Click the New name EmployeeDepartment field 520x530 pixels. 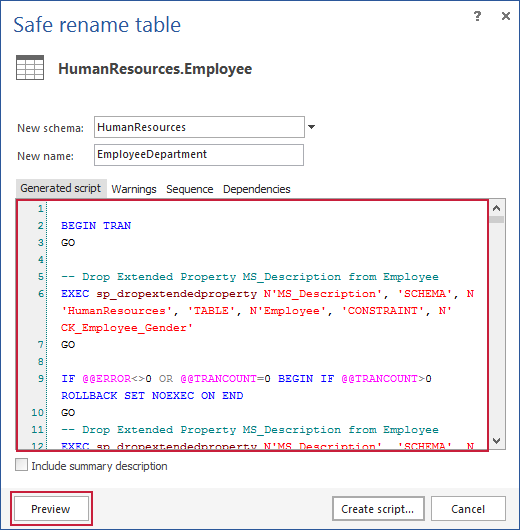tap(199, 155)
